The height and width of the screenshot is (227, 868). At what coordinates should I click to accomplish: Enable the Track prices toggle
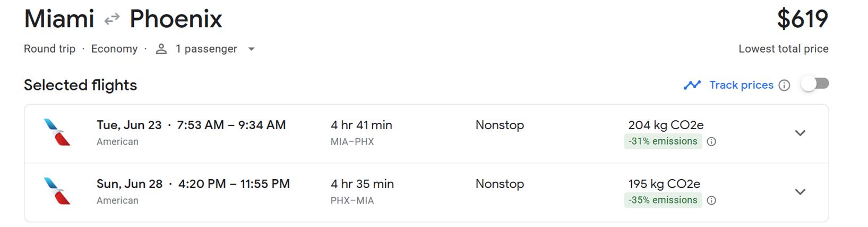point(815,84)
